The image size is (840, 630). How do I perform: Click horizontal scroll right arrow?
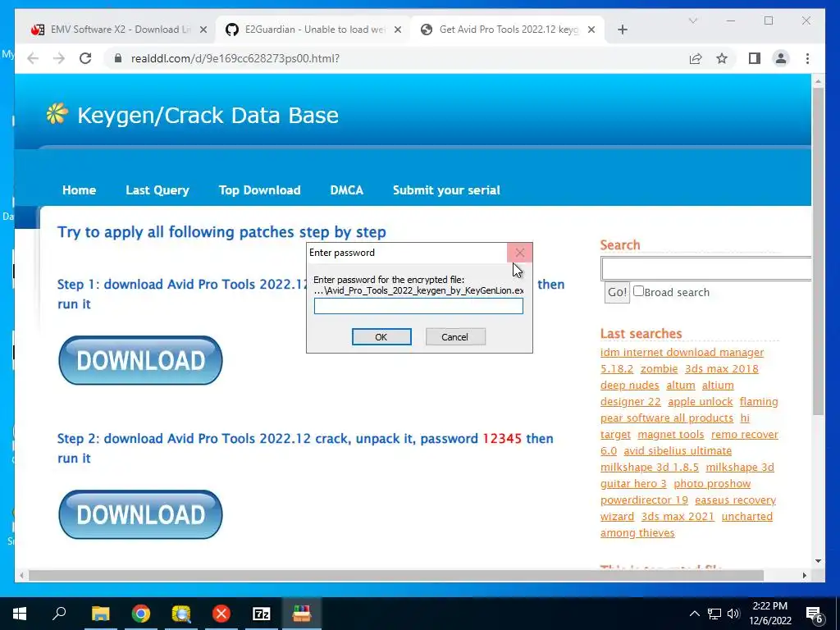click(804, 575)
